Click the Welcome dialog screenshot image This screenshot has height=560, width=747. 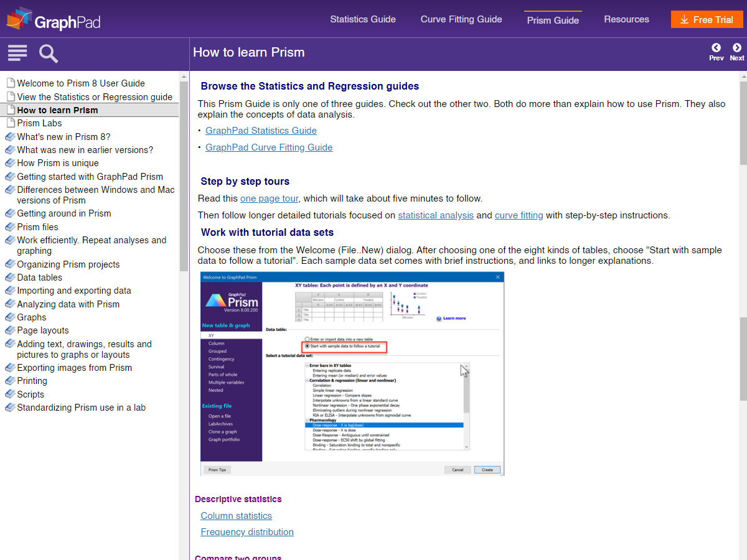coord(352,373)
